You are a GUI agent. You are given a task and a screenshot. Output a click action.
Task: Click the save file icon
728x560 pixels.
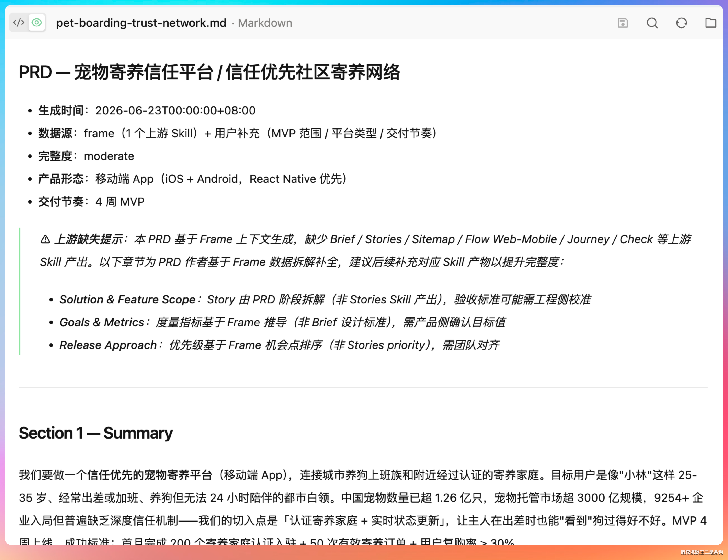tap(622, 23)
